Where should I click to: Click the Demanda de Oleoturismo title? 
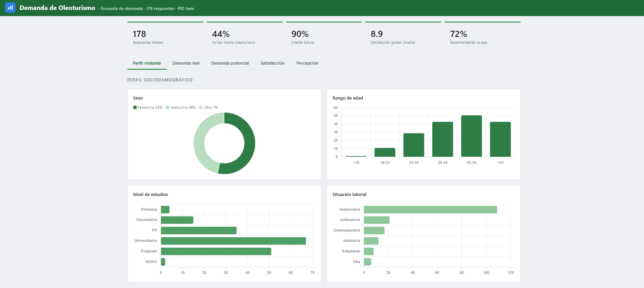pyautogui.click(x=57, y=8)
